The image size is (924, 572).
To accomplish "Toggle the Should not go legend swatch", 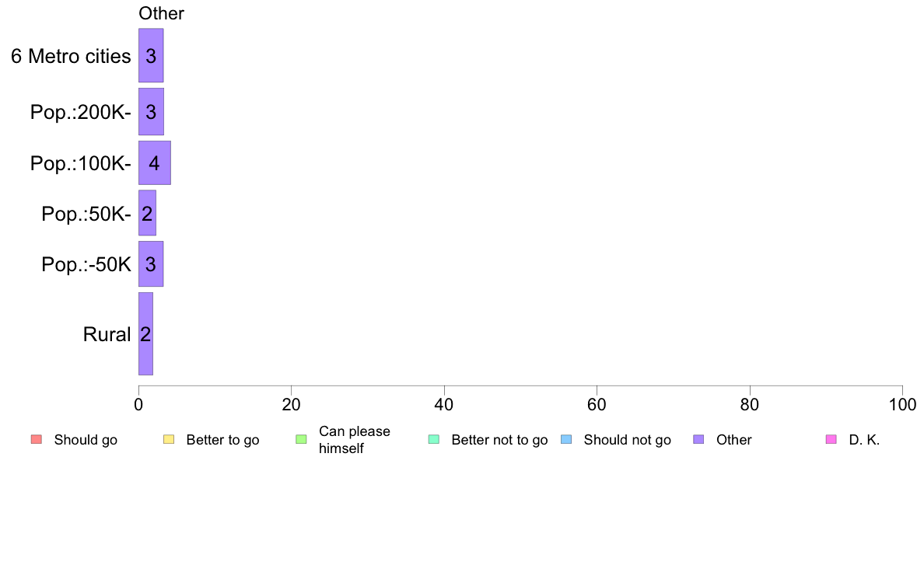I will tap(566, 439).
